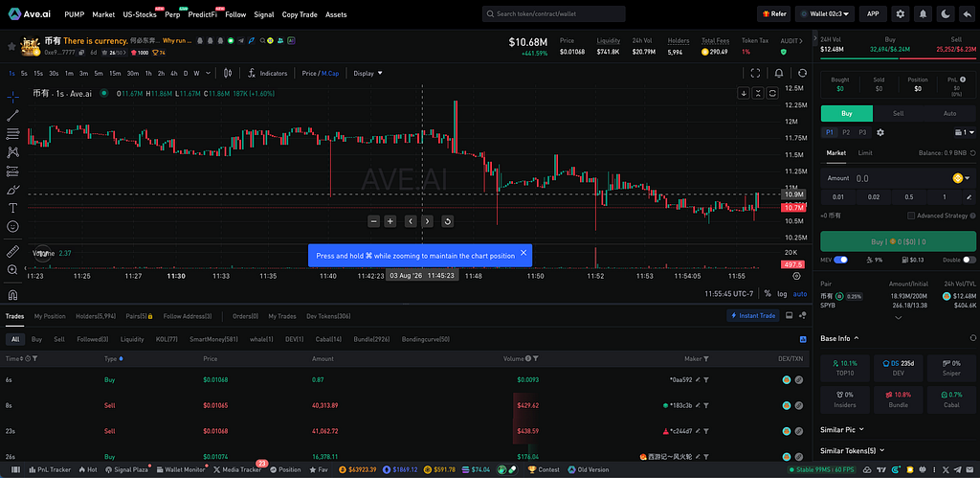This screenshot has width=980, height=478.
Task: Click the green Buy order button
Action: pos(898,241)
